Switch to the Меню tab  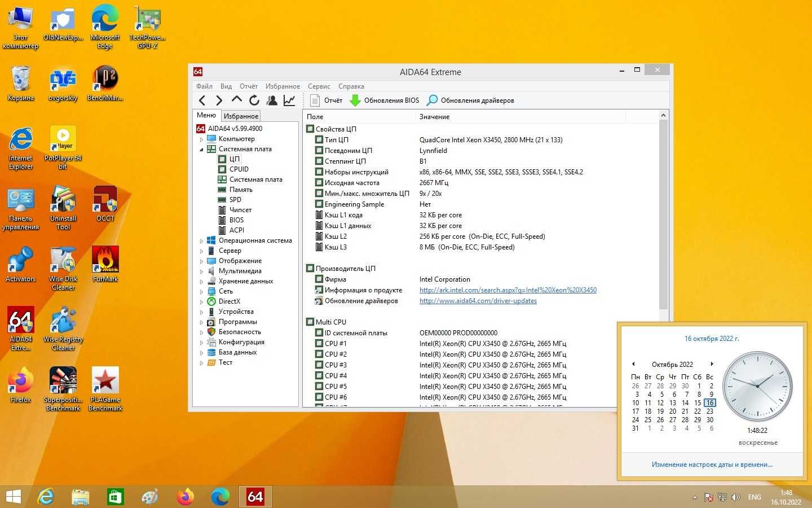206,115
